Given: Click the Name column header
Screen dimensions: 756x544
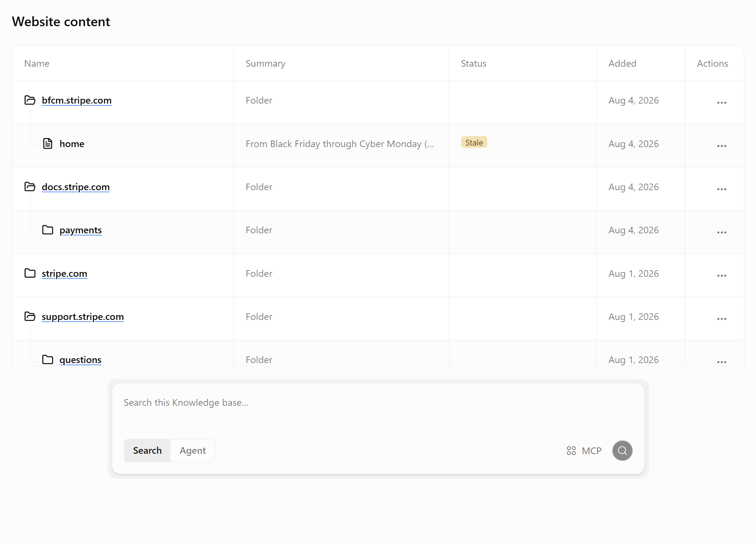Looking at the screenshot, I should 37,63.
